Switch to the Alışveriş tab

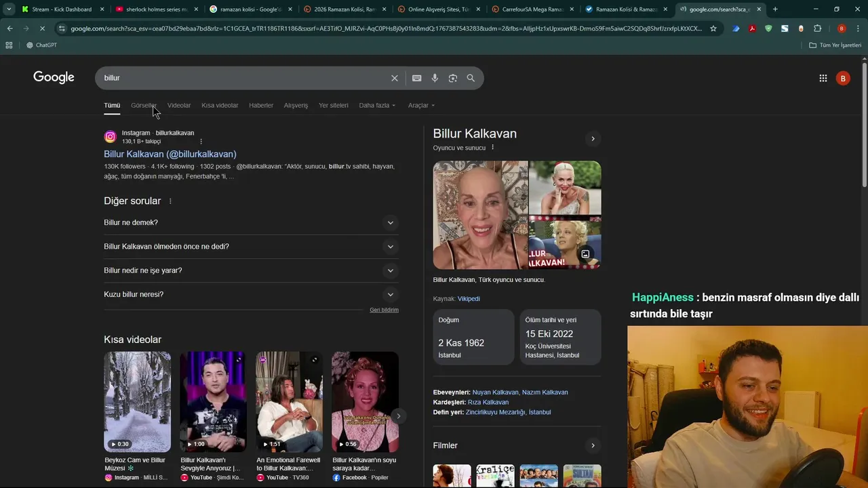point(296,105)
